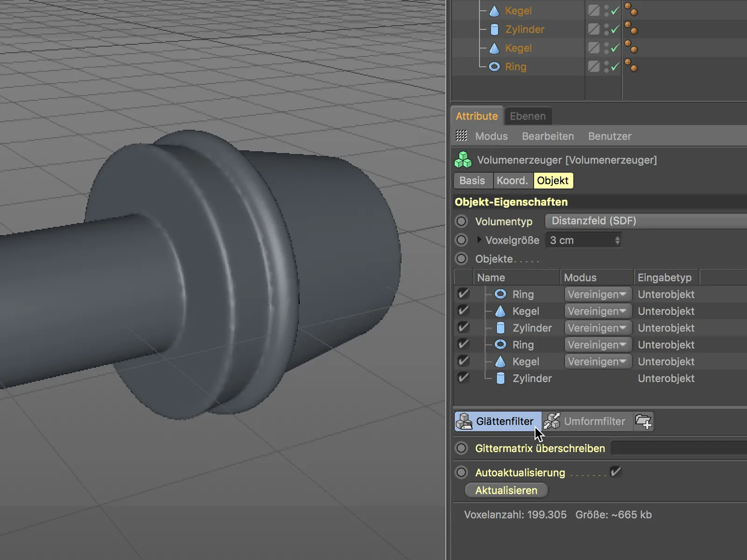Select the Ring object in the object manager
The height and width of the screenshot is (560, 747).
[515, 67]
